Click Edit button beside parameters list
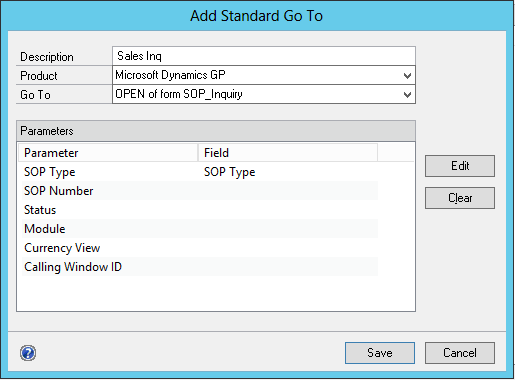The image size is (515, 380). (x=460, y=166)
